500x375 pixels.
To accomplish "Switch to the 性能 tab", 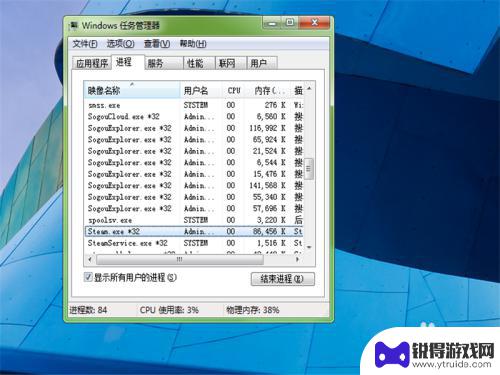I will coord(199,63).
